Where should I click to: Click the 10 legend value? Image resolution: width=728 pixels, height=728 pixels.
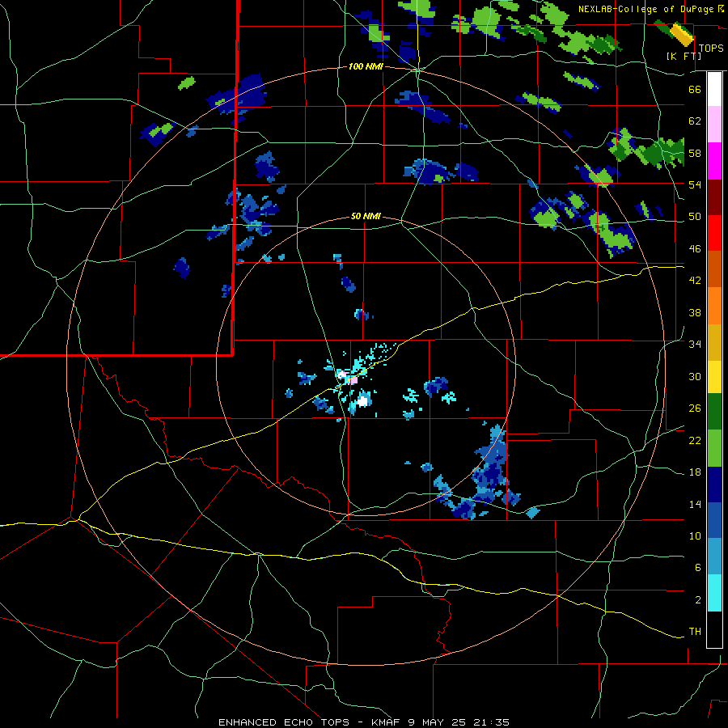click(695, 535)
